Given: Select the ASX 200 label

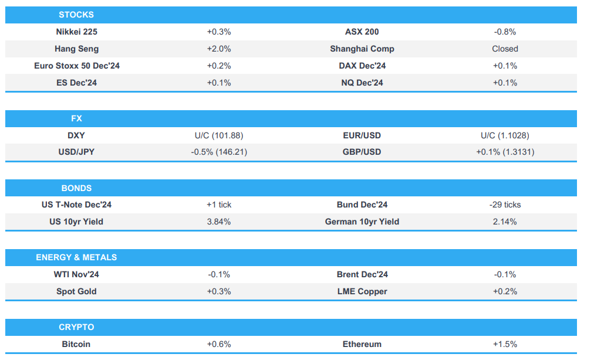Looking at the screenshot, I should (x=362, y=32).
